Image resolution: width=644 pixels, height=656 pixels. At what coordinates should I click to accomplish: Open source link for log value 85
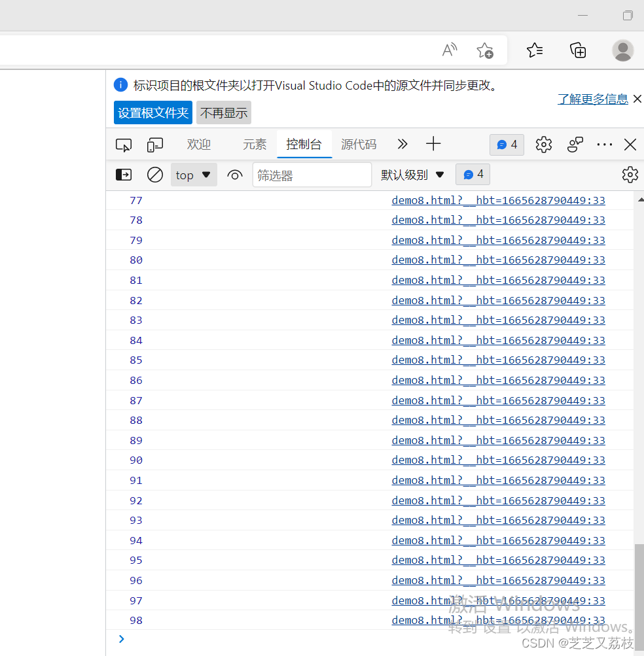tap(498, 360)
